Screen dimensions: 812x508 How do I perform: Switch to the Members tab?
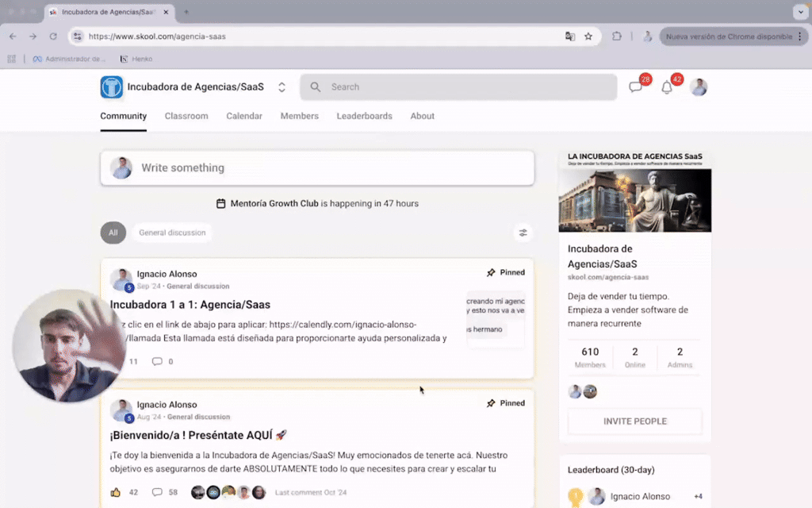[x=299, y=116]
